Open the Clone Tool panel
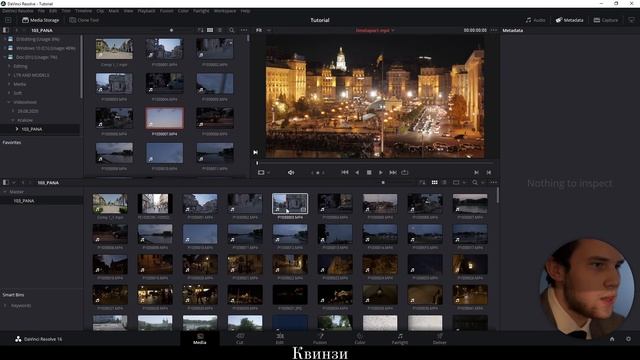The width and height of the screenshot is (640, 360). [84, 20]
